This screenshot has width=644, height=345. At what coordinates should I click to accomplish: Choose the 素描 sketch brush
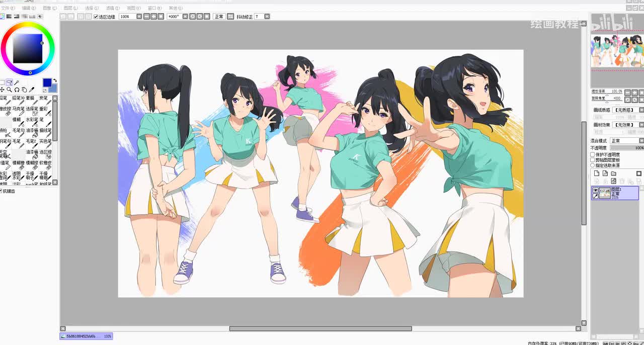(x=32, y=101)
